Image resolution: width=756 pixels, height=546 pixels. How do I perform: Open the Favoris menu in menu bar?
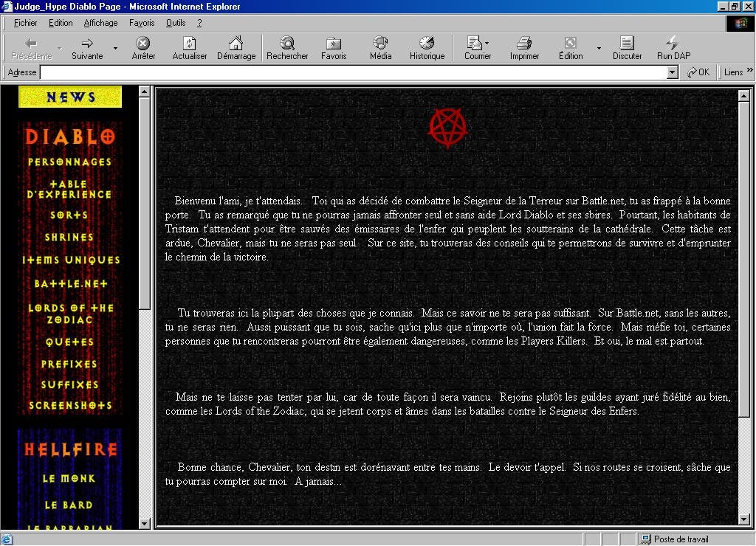click(x=142, y=23)
